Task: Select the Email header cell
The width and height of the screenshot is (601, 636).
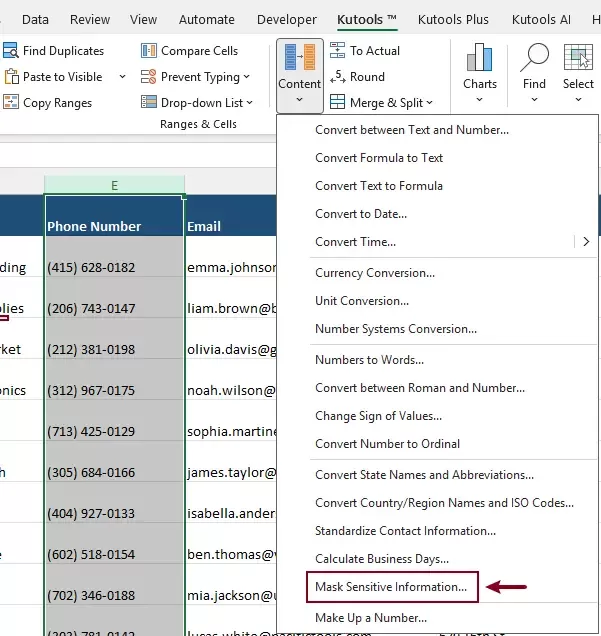Action: click(x=231, y=216)
